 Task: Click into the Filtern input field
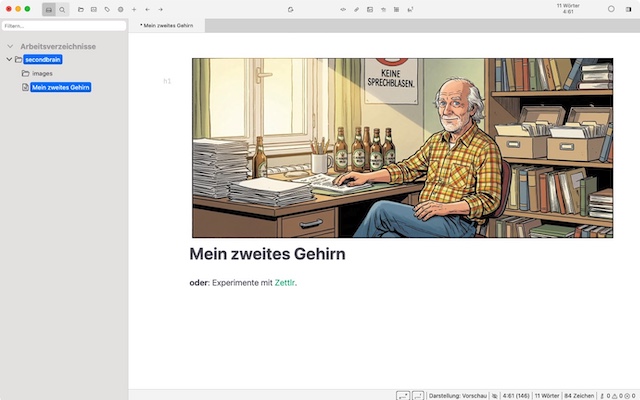[x=62, y=25]
